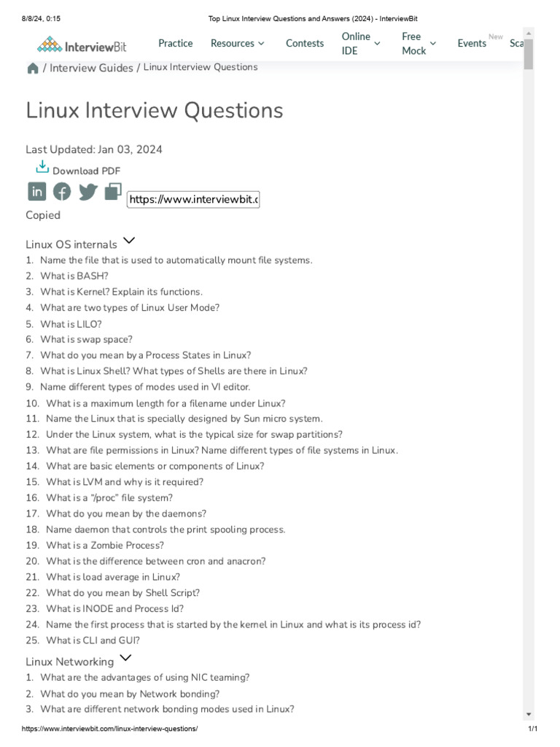Collapse the Linux OS internals section

(129, 241)
